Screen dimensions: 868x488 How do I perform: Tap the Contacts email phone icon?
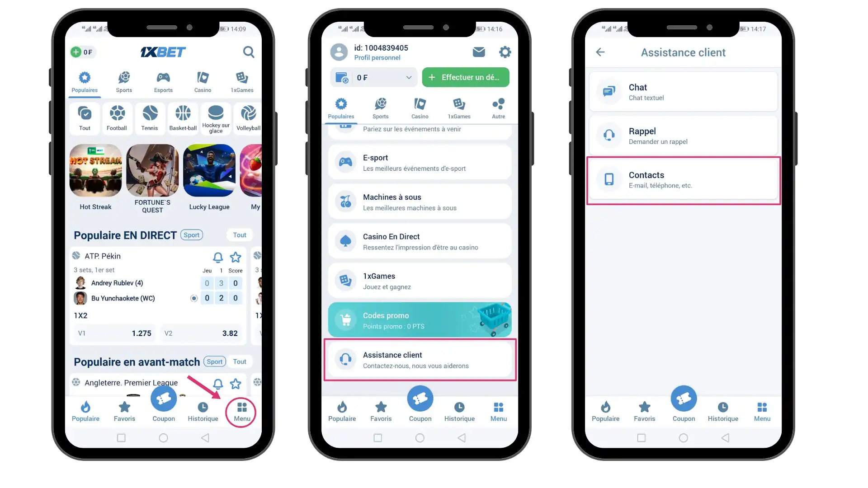[609, 179]
